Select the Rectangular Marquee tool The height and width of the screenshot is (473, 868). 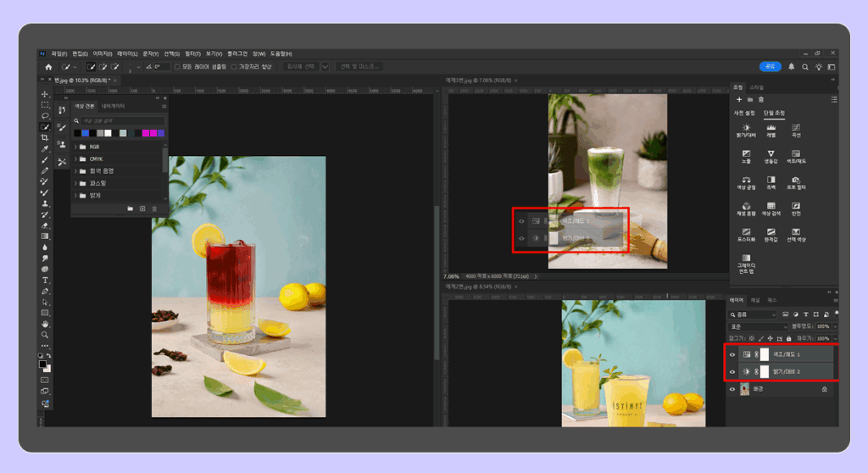pyautogui.click(x=45, y=104)
